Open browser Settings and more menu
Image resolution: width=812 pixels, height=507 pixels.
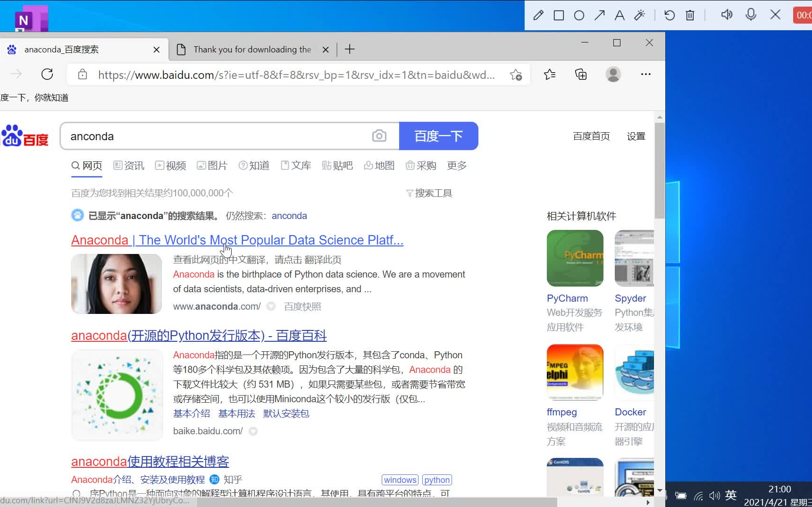(646, 74)
